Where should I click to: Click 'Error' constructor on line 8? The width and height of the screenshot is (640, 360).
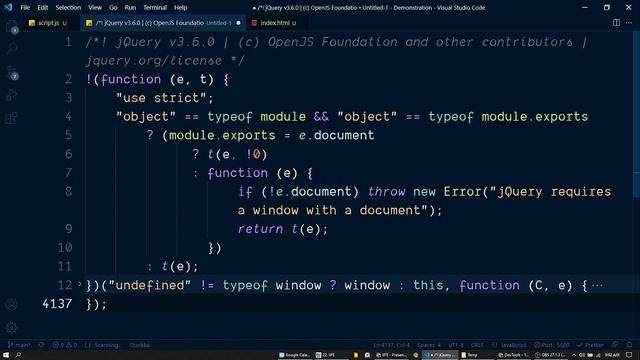pyautogui.click(x=462, y=191)
